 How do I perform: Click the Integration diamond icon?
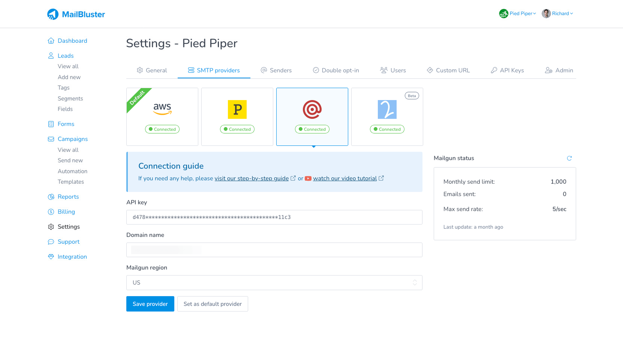point(51,257)
